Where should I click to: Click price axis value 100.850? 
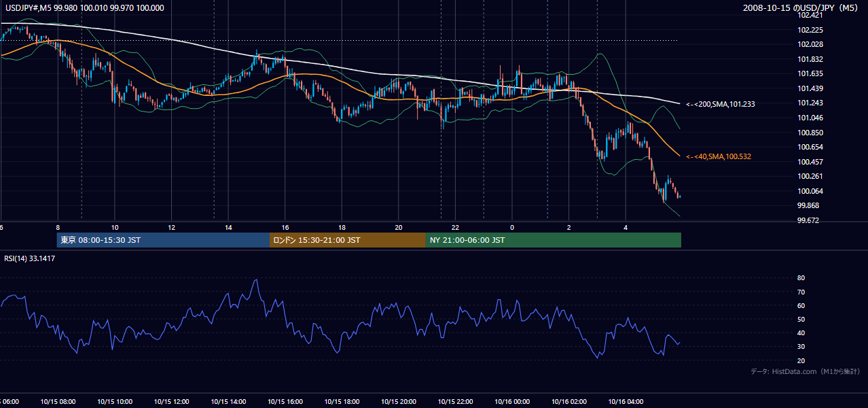[x=810, y=133]
